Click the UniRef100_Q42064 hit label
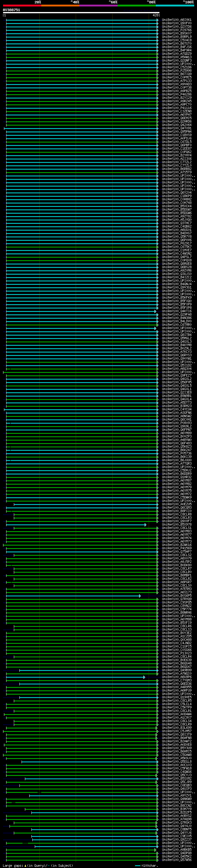This screenshot has height=868, width=197. 176,125
